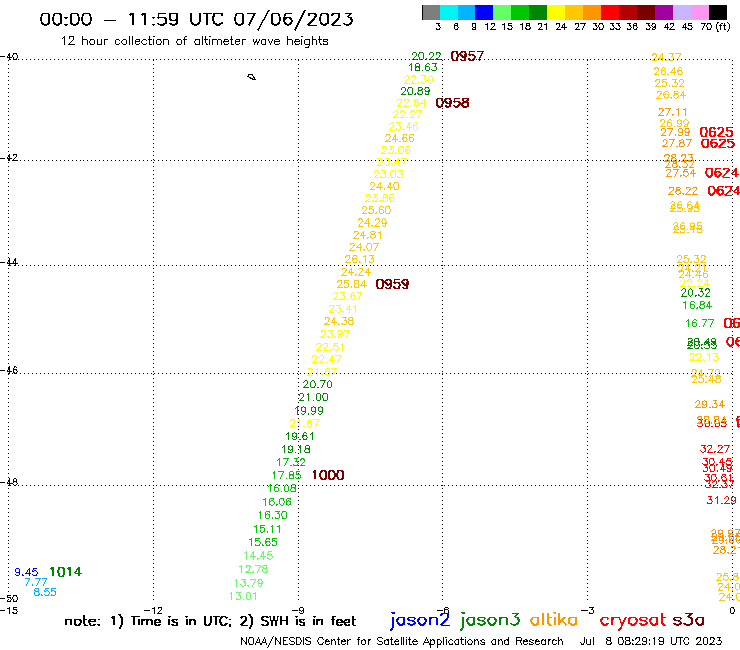This screenshot has height=650, width=740.
Task: Click the green value 20.32
Action: [x=696, y=293]
